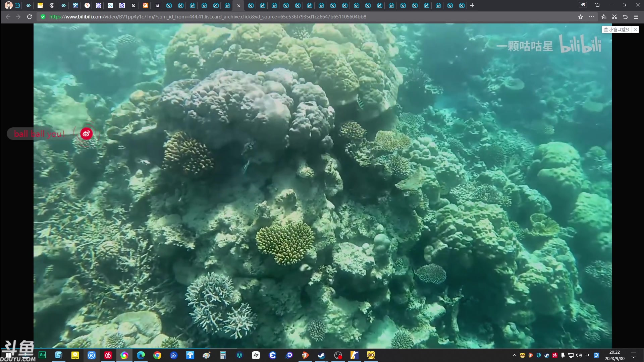Launch Paint from the taskbar
This screenshot has height=362, width=644.
pyautogui.click(x=207, y=355)
